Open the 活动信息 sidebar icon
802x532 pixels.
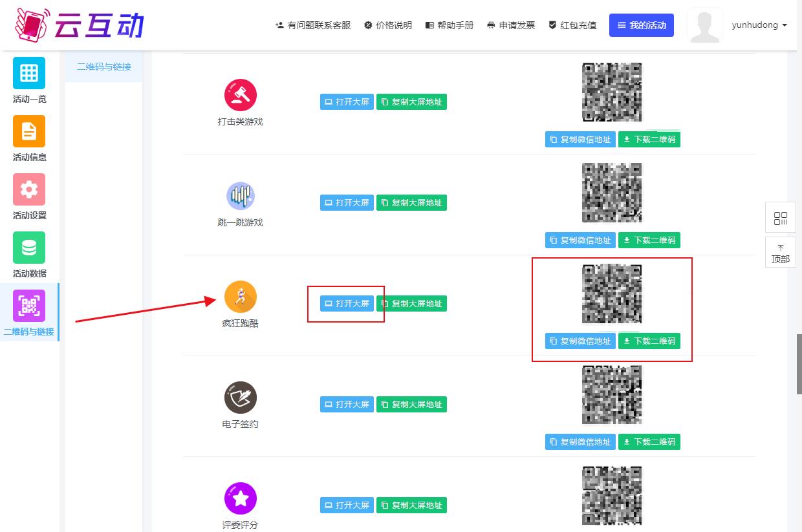pos(29,131)
